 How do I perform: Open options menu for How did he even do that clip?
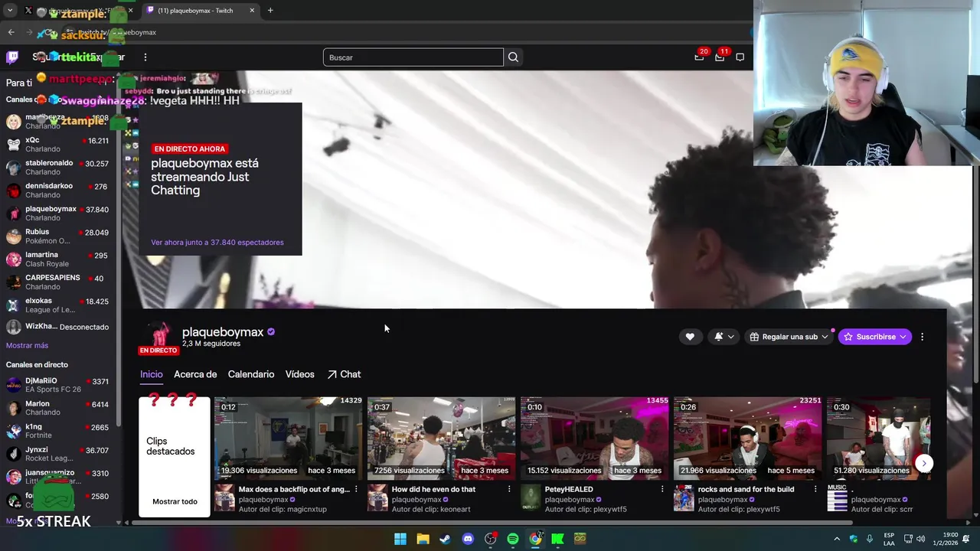(x=509, y=489)
